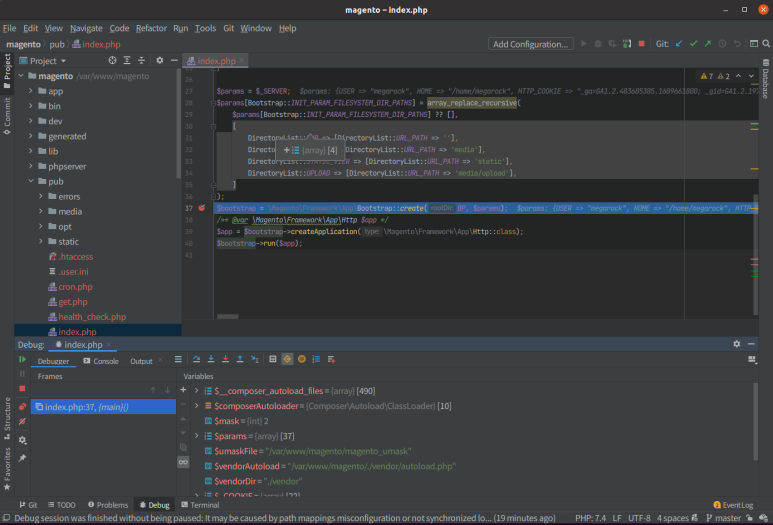This screenshot has height=525, width=773.
Task: Open the Terminal tool window tab
Action: click(200, 505)
